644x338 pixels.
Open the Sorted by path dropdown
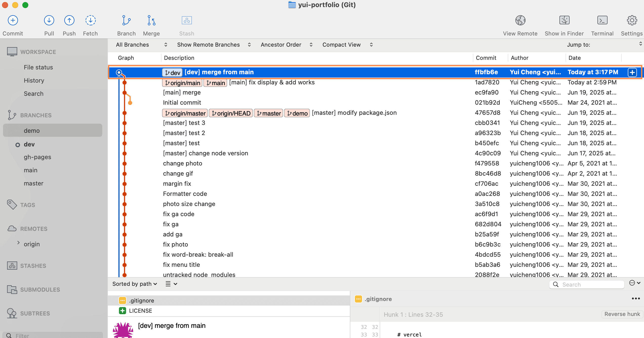(135, 284)
